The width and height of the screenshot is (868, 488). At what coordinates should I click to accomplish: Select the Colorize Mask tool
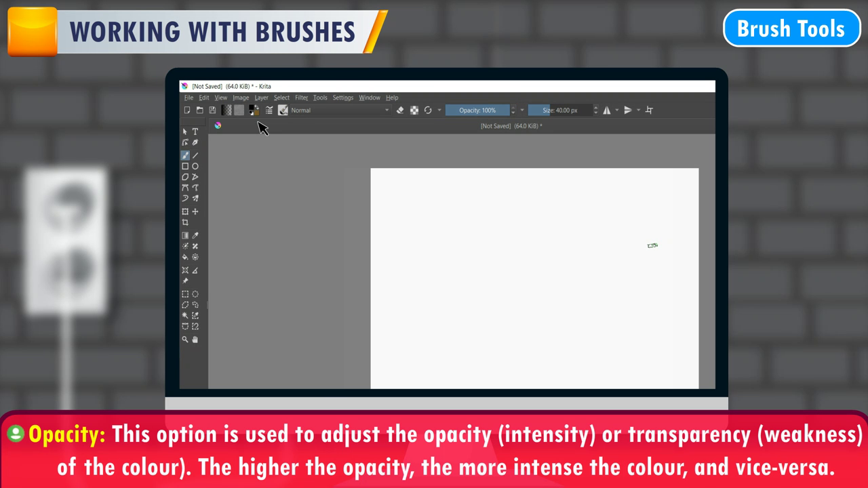pyautogui.click(x=184, y=246)
